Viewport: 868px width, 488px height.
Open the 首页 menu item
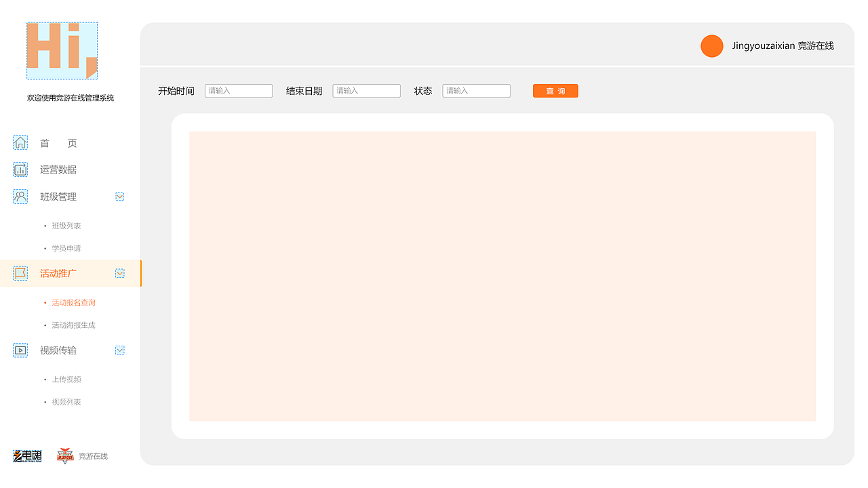pyautogui.click(x=58, y=143)
